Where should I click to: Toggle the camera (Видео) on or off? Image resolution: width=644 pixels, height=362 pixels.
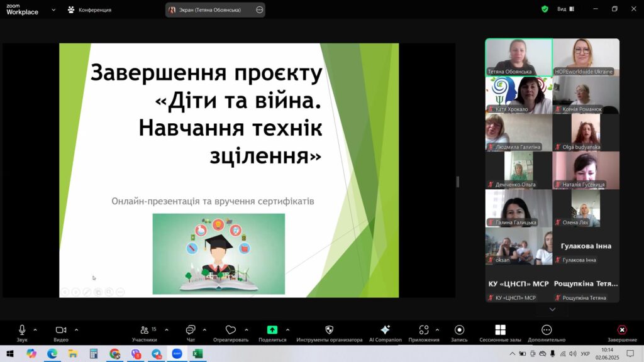tap(61, 330)
